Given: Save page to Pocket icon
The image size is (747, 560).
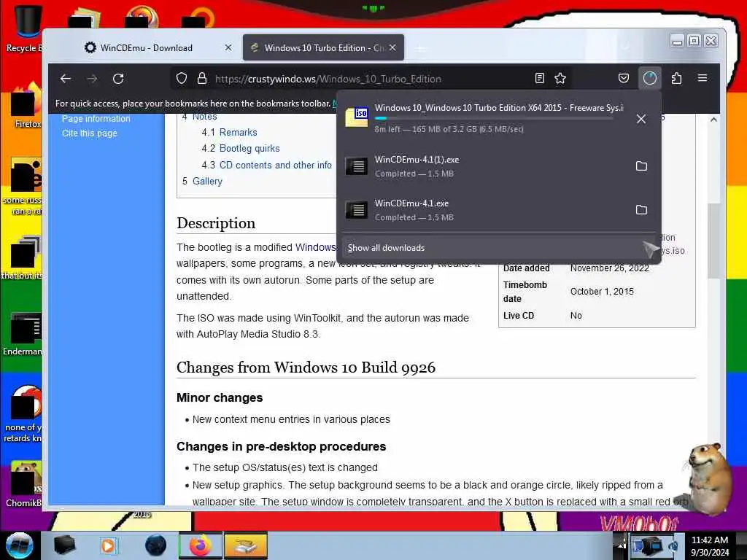Looking at the screenshot, I should pyautogui.click(x=624, y=79).
